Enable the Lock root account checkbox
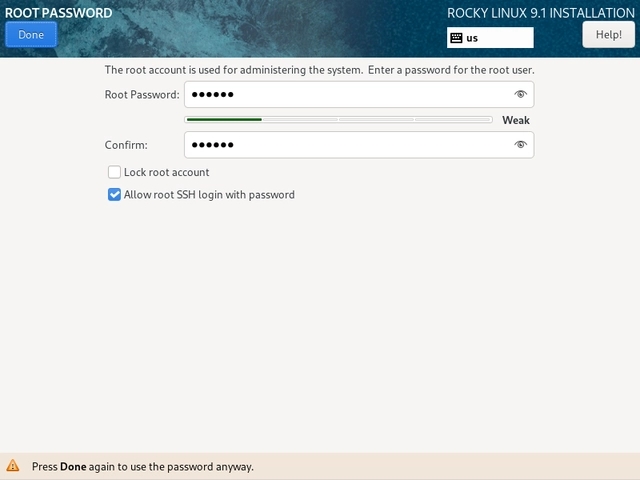The image size is (640, 480). coord(114,172)
